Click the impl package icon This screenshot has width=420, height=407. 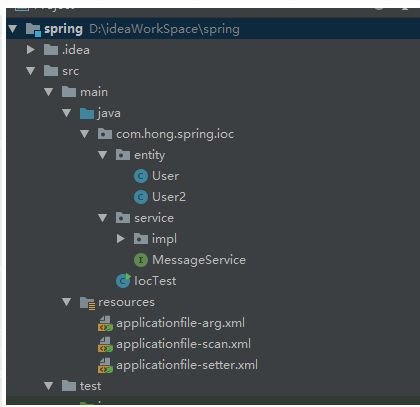pos(141,239)
